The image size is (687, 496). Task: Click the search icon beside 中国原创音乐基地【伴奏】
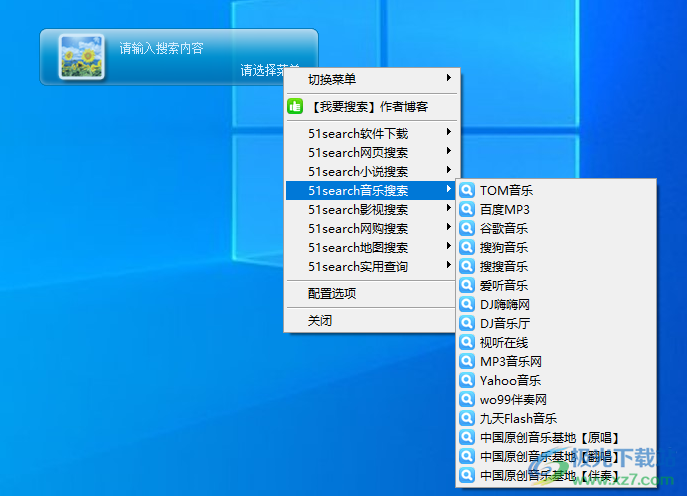tap(467, 475)
